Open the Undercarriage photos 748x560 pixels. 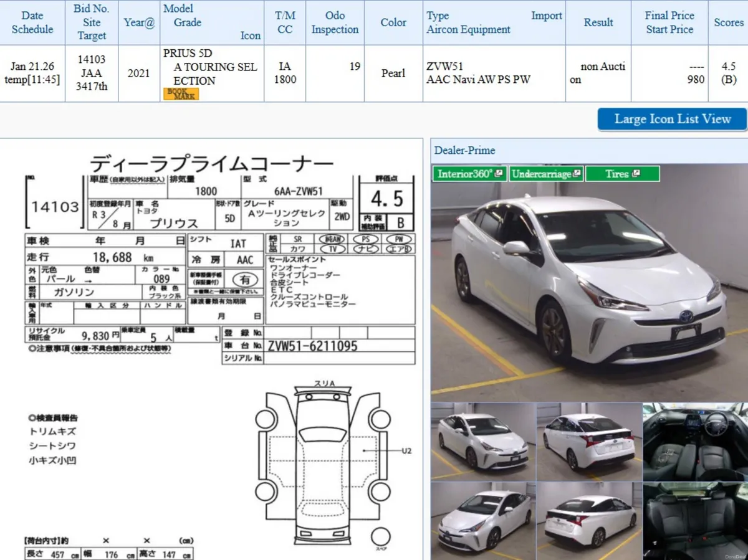(546, 174)
